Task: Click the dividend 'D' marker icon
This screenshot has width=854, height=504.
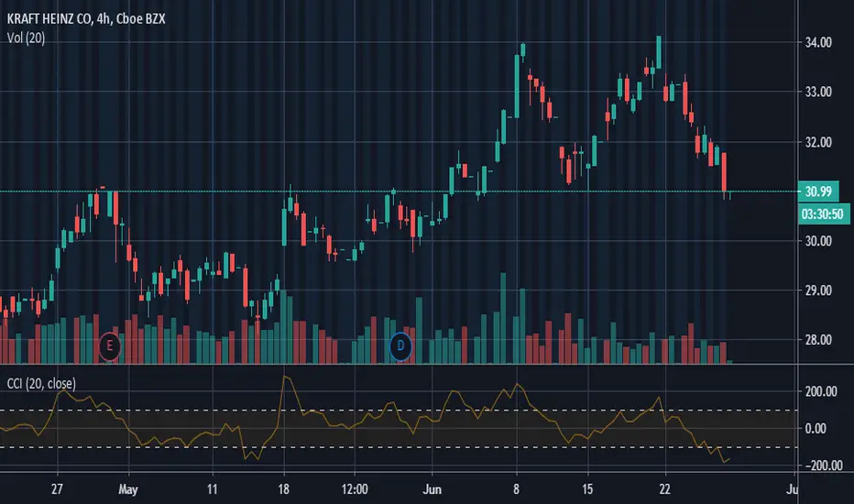Action: tap(400, 346)
